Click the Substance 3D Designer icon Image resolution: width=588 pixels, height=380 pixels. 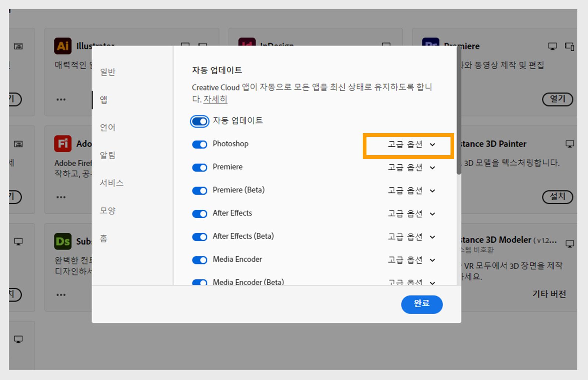click(63, 241)
